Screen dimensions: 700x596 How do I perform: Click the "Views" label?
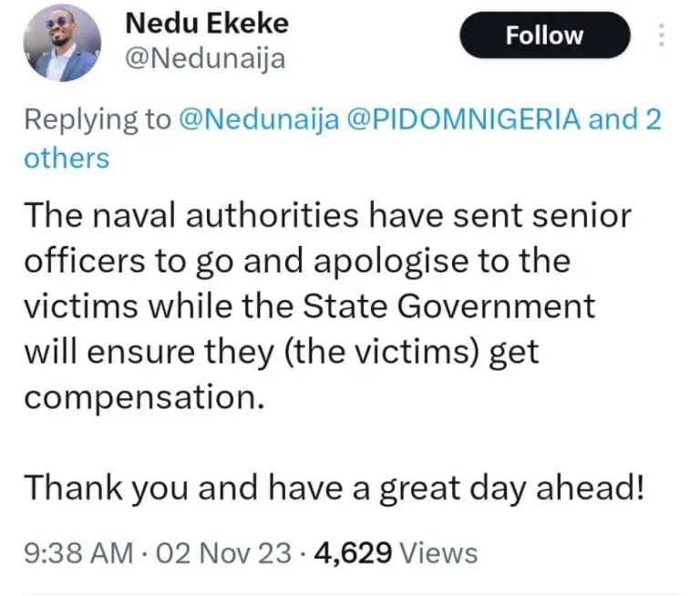[438, 552]
